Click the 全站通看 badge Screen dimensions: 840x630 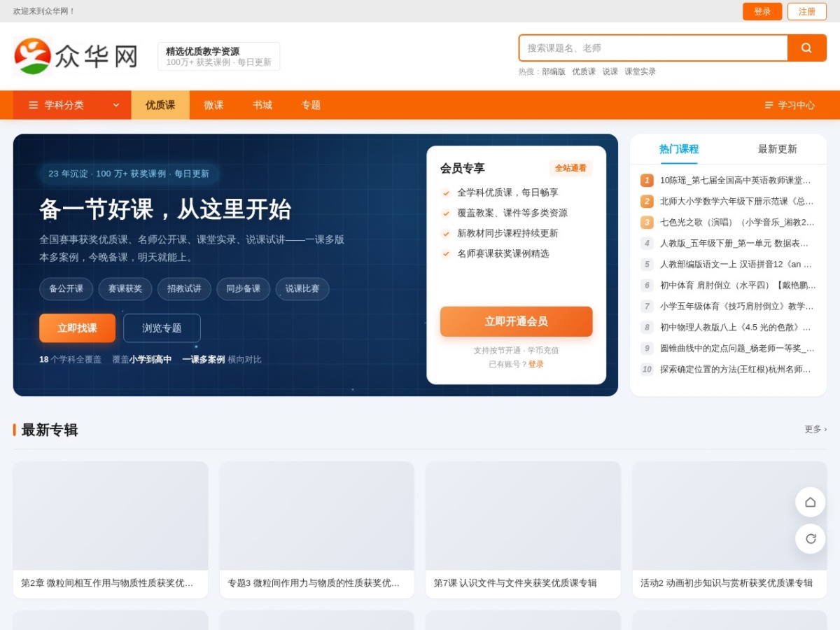[570, 168]
